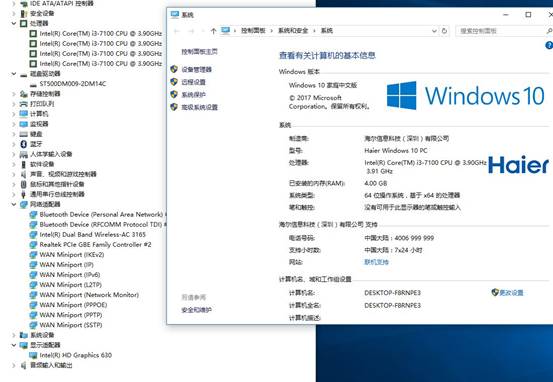Image resolution: width=553 pixels, height=382 pixels.
Task: Select WAN Miniport (Network Monitor)
Action: pyautogui.click(x=89, y=295)
